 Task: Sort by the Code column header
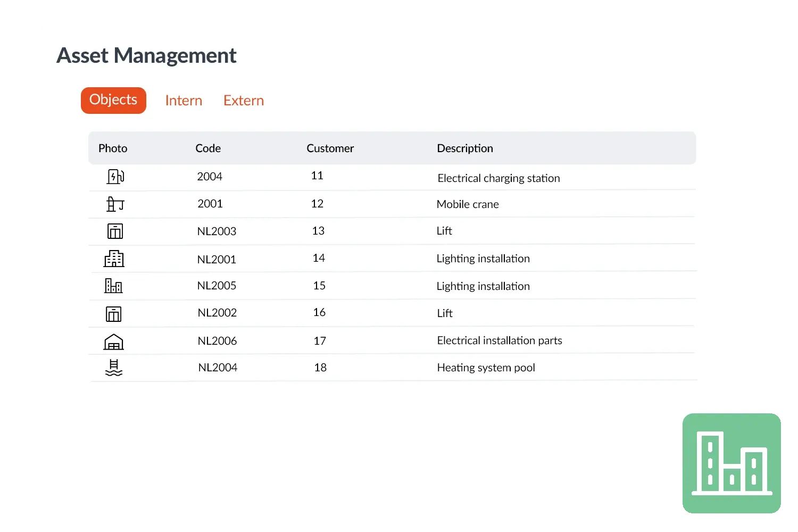tap(208, 148)
